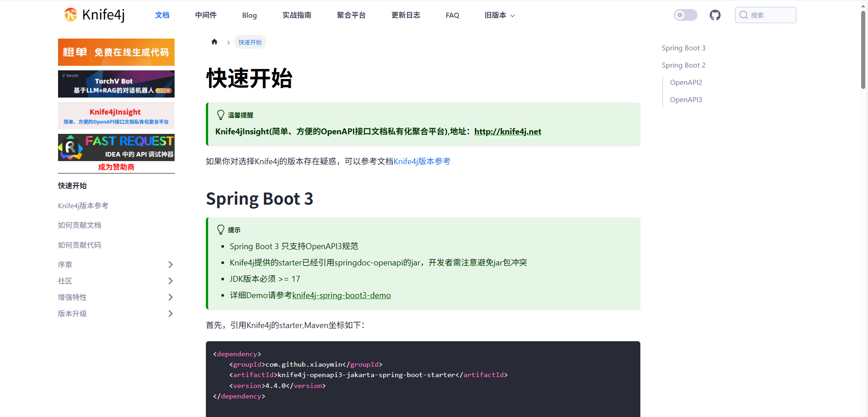Screen dimensions: 868x417
Task: Expand the 旧版本 dropdown in the navbar
Action: coord(499,15)
